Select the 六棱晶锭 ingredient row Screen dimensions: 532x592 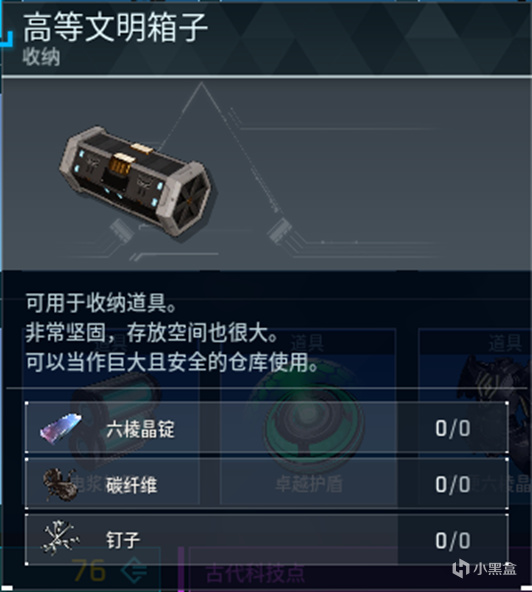[x=267, y=428]
